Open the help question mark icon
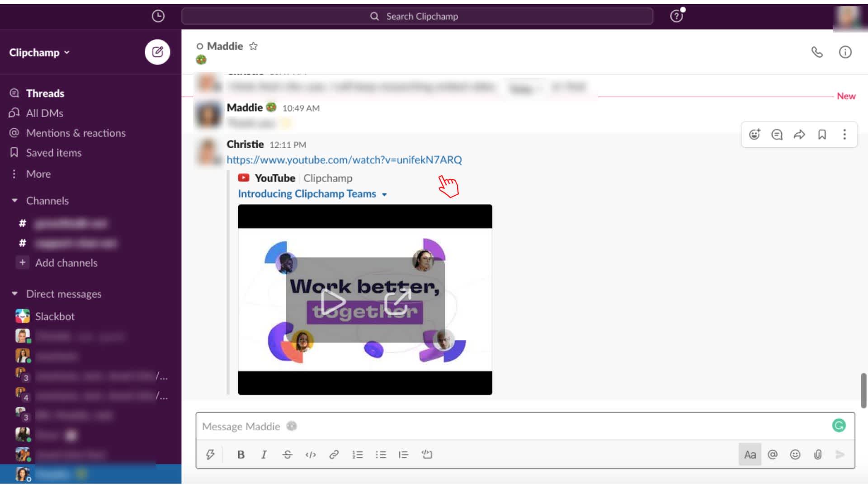The height and width of the screenshot is (488, 868). [676, 16]
